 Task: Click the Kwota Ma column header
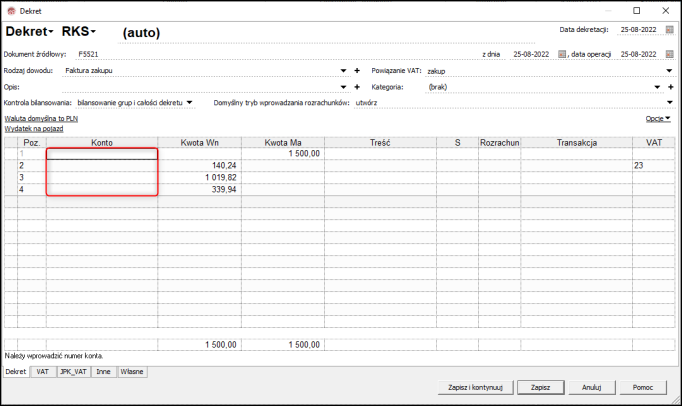[x=283, y=142]
